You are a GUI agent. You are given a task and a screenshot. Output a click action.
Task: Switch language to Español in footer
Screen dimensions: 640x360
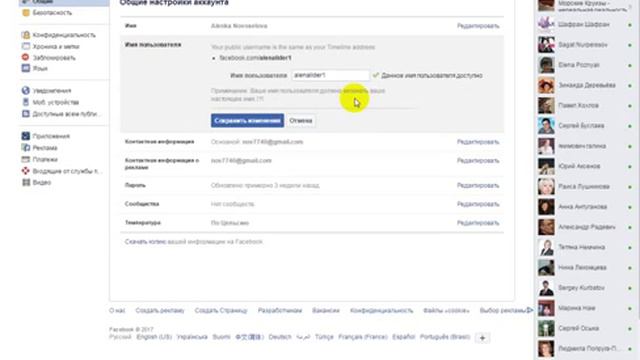(x=403, y=337)
